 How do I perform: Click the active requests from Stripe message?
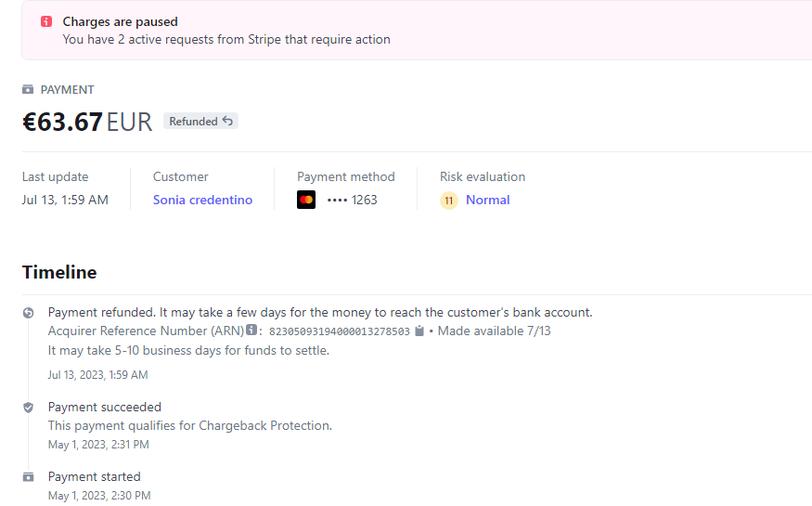click(x=226, y=40)
